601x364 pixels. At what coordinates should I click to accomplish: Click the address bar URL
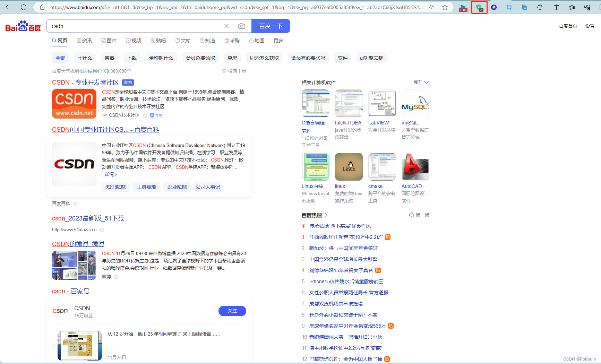coord(236,7)
